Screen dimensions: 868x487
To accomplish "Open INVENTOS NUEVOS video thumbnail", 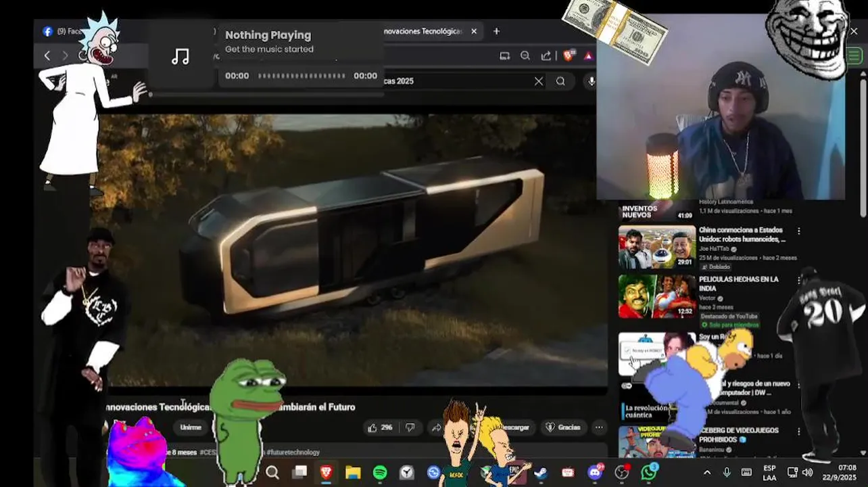I will pyautogui.click(x=656, y=211).
